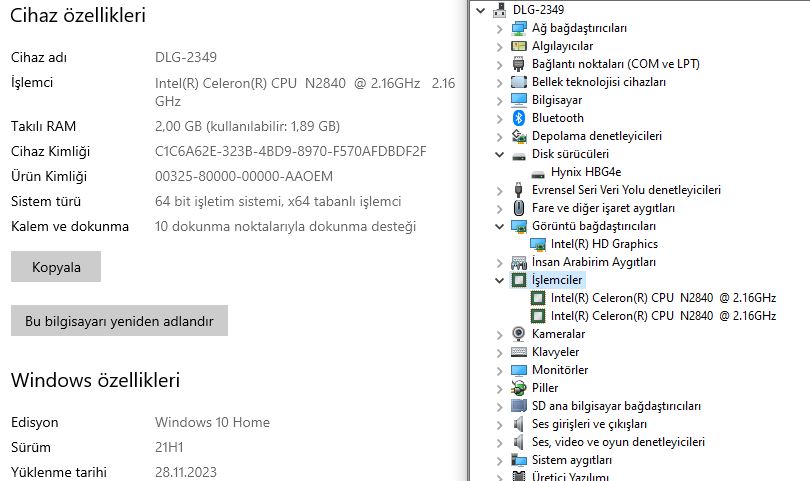Select the Bellek teknolojisi cihazları label
Viewport: 810px width, 481px height.
click(x=599, y=82)
